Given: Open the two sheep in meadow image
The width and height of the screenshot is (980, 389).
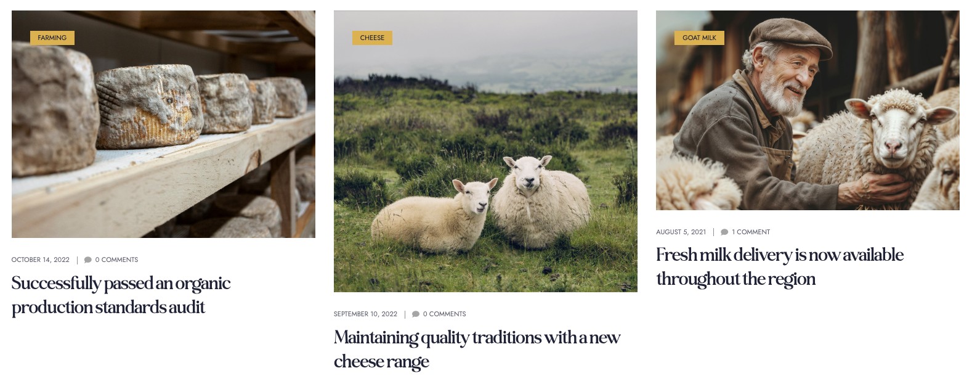Looking at the screenshot, I should [x=485, y=151].
